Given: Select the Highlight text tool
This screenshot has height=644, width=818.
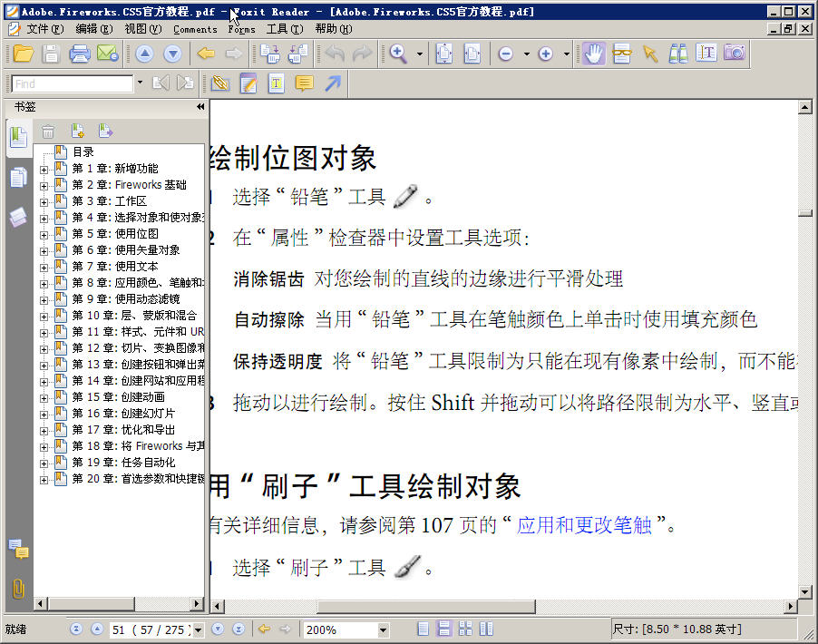Looking at the screenshot, I should [220, 83].
